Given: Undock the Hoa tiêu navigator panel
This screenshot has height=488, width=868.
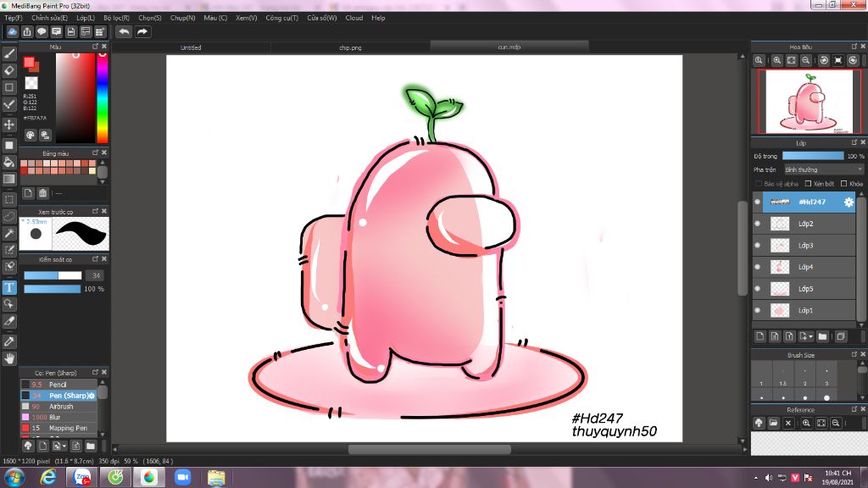Looking at the screenshot, I should (x=854, y=47).
